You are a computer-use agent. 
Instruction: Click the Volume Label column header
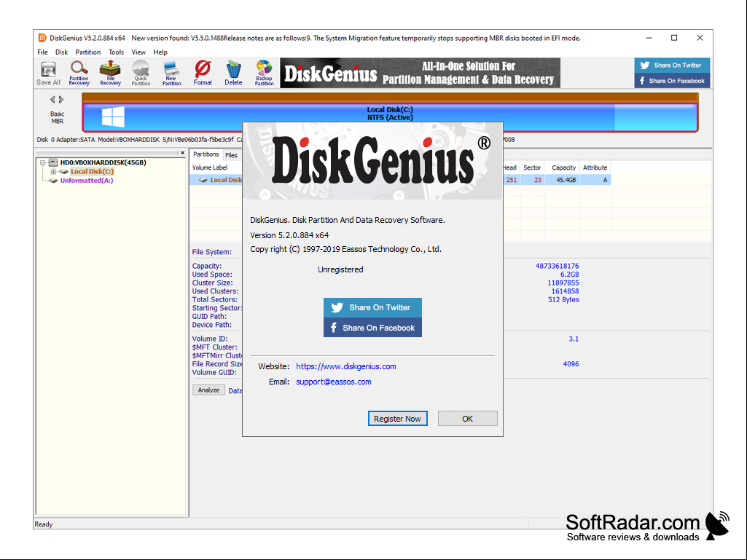point(210,167)
